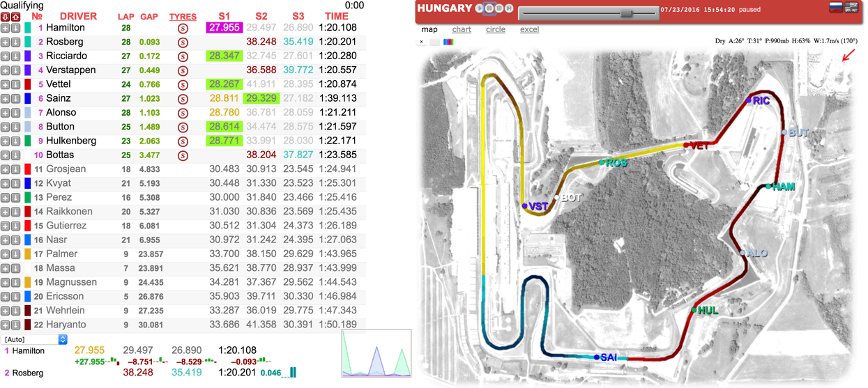Switch language using the Russian flag icon
The width and height of the screenshot is (868, 388).
click(835, 8)
